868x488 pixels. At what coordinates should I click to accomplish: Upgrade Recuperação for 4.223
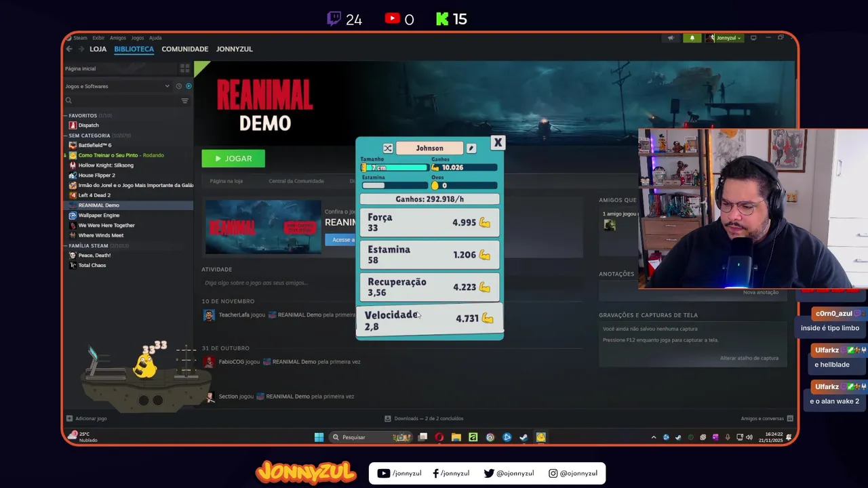[429, 287]
